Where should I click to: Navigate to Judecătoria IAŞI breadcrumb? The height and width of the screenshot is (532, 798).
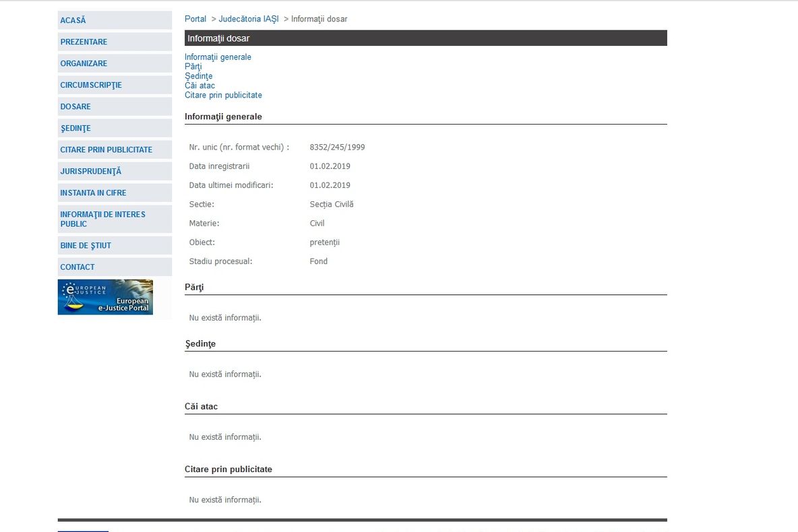coord(248,19)
